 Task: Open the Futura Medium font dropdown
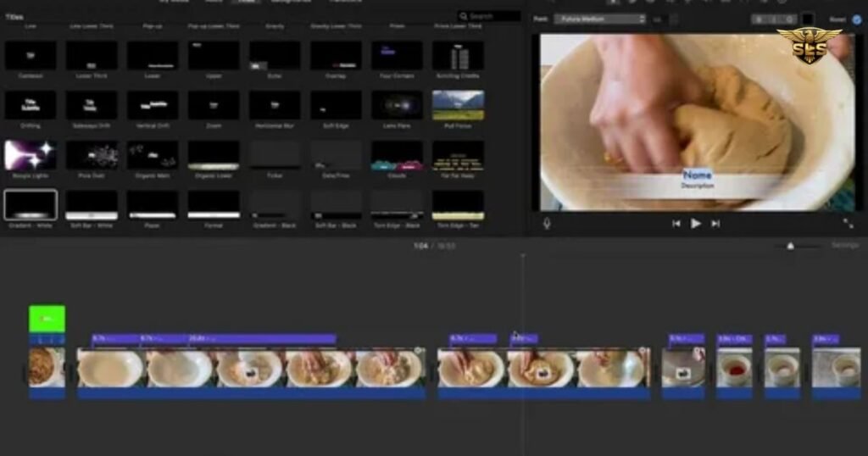(599, 19)
